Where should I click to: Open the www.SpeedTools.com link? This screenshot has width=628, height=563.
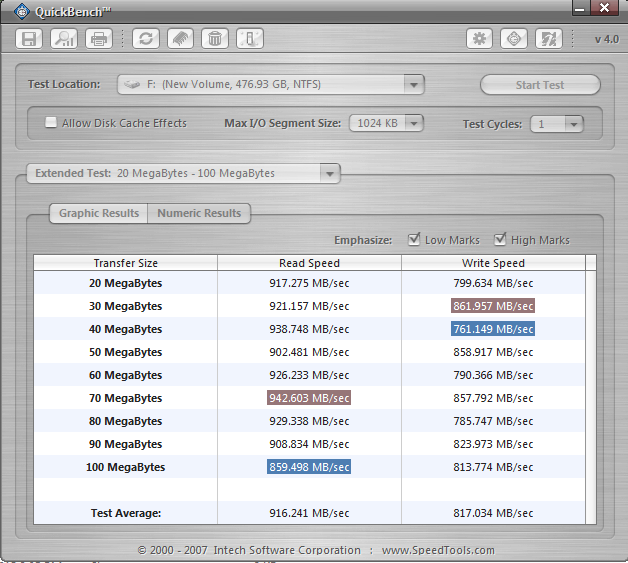[437, 550]
